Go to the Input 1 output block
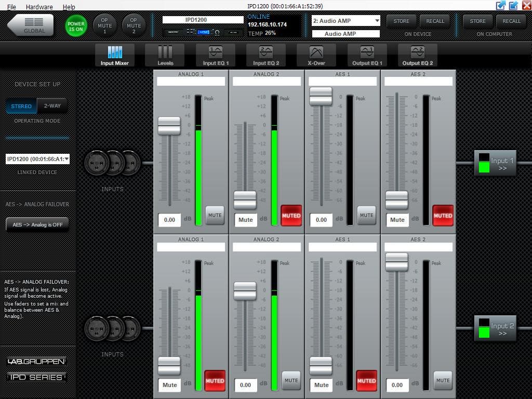 pos(495,163)
